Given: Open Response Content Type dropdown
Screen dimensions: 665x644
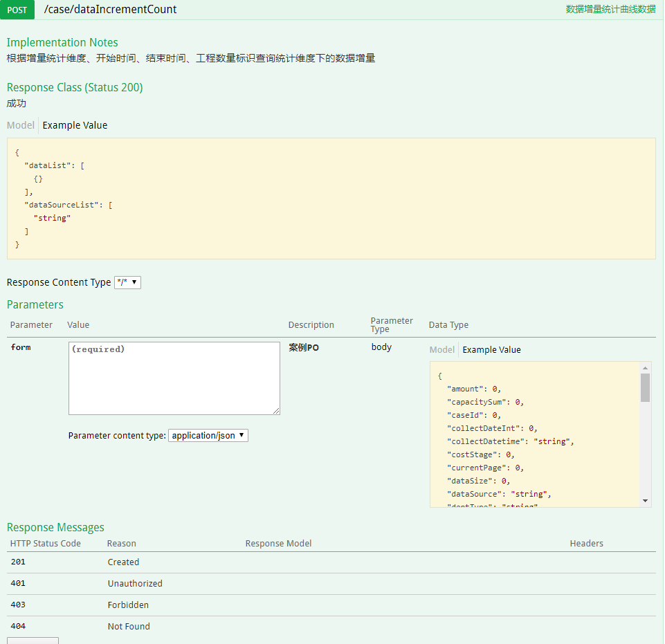Looking at the screenshot, I should pos(127,282).
